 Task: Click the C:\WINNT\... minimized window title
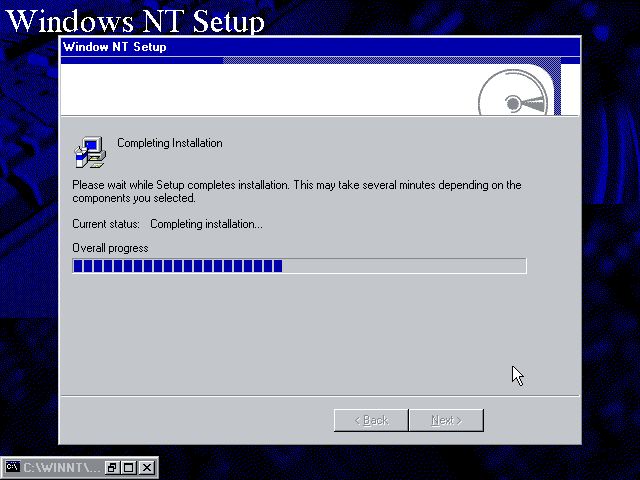[x=61, y=467]
